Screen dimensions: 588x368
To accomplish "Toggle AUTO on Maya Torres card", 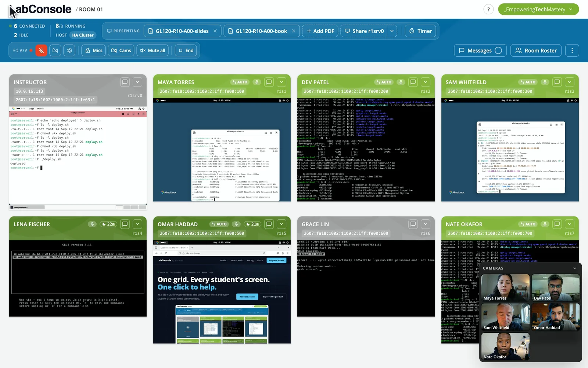I will coord(240,82).
